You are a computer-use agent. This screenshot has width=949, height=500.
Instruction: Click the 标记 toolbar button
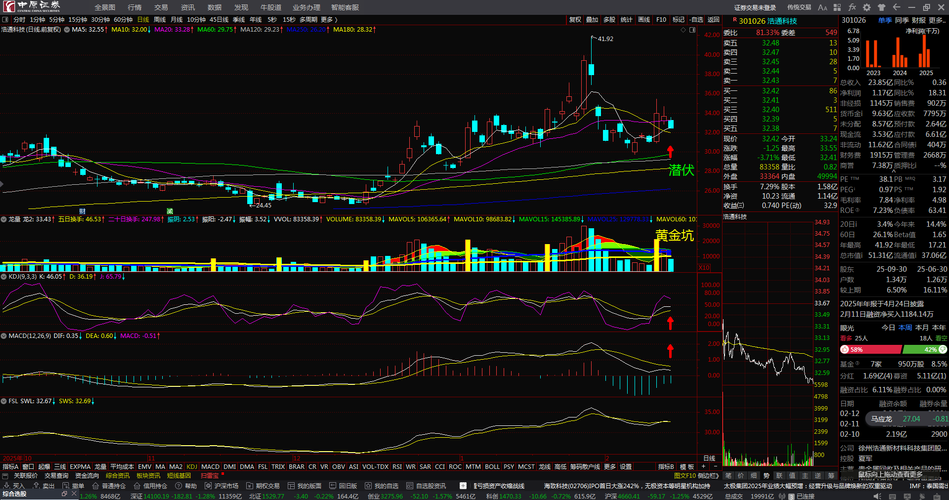678,20
